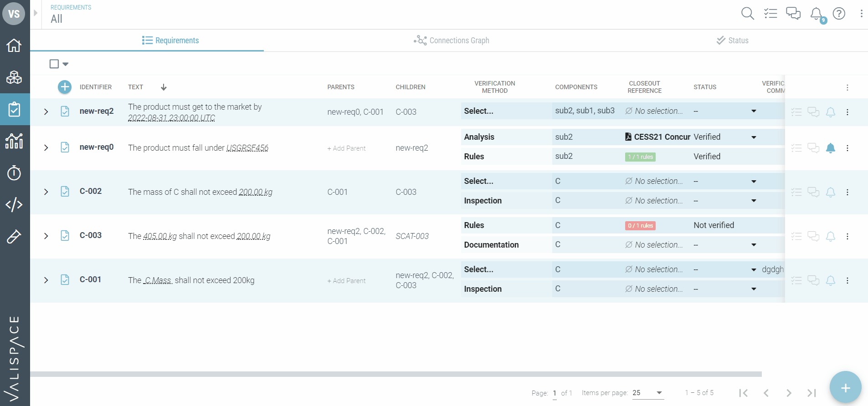Expand the new-req2 requirement row

[46, 112]
